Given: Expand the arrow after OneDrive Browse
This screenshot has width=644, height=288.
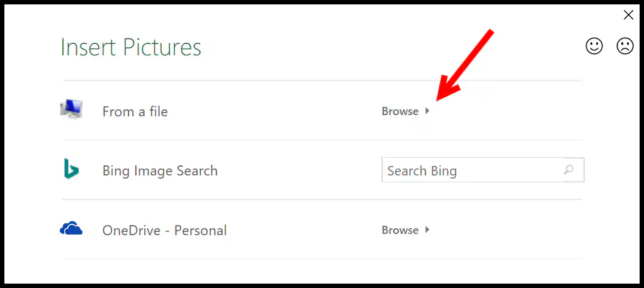Looking at the screenshot, I should tap(427, 230).
